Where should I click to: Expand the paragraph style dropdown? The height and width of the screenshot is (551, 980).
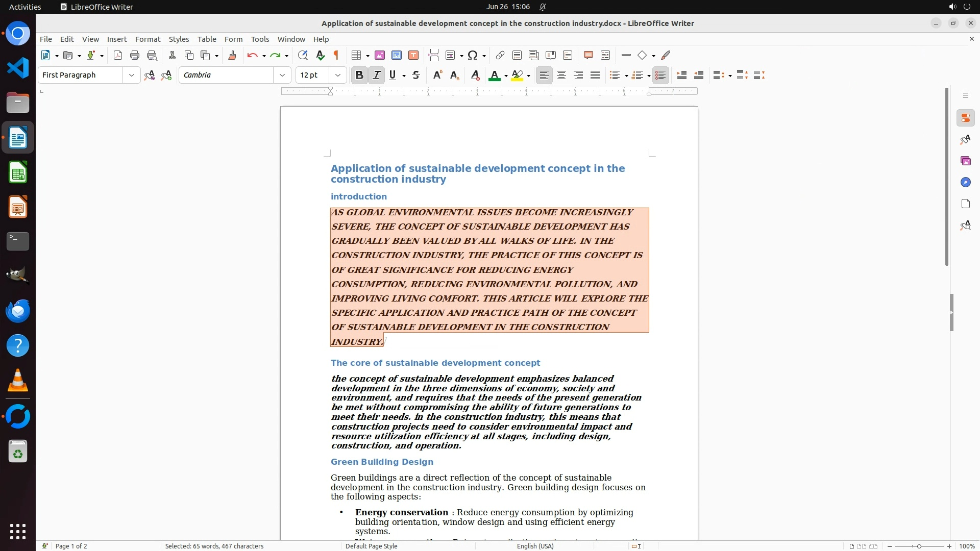click(132, 76)
